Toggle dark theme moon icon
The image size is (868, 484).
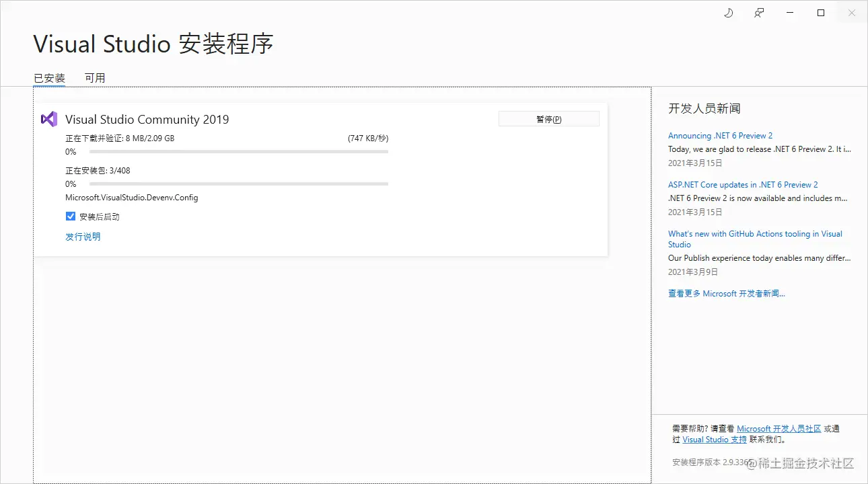[728, 13]
